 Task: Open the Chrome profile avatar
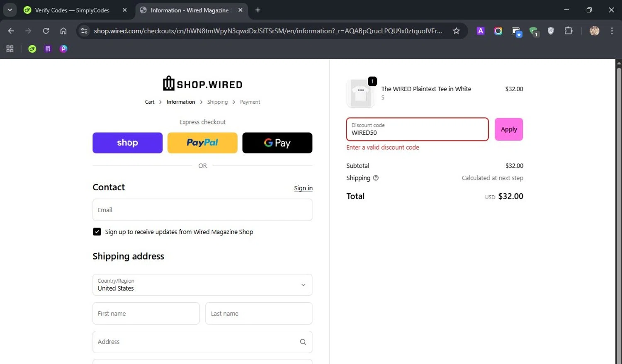594,31
